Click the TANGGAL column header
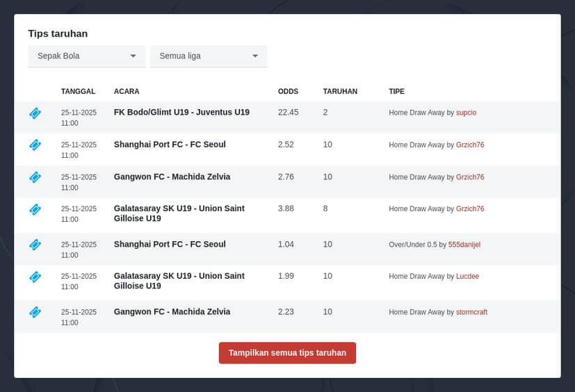 [x=78, y=92]
